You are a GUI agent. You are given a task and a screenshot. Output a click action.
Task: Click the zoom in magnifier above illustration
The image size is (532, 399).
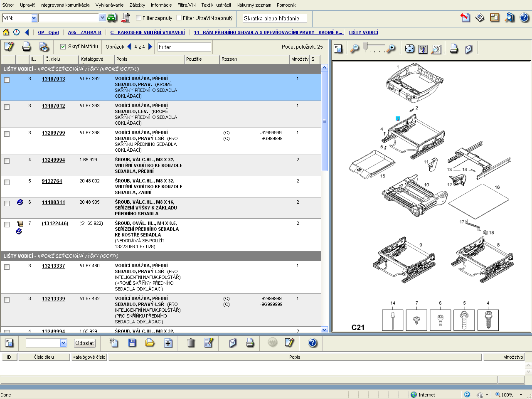pyautogui.click(x=391, y=49)
